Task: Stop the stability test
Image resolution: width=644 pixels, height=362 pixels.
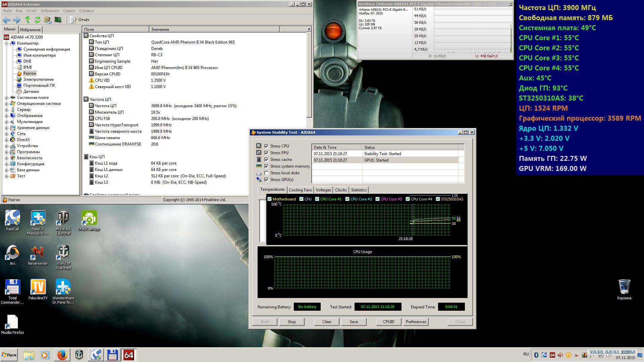Action: coord(291,322)
